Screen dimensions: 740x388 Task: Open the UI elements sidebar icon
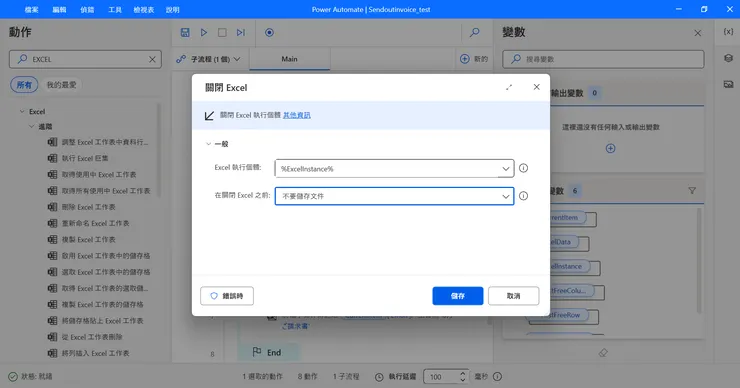click(x=728, y=58)
